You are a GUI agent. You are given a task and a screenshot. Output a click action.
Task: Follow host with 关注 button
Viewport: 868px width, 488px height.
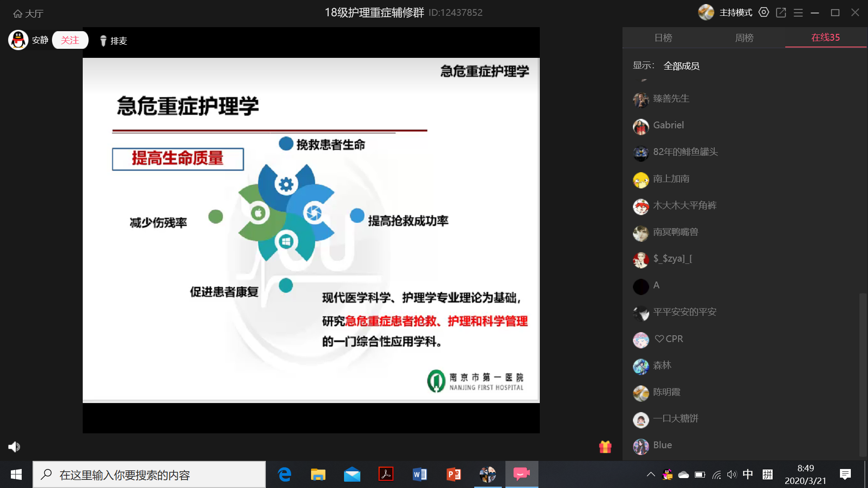point(70,40)
